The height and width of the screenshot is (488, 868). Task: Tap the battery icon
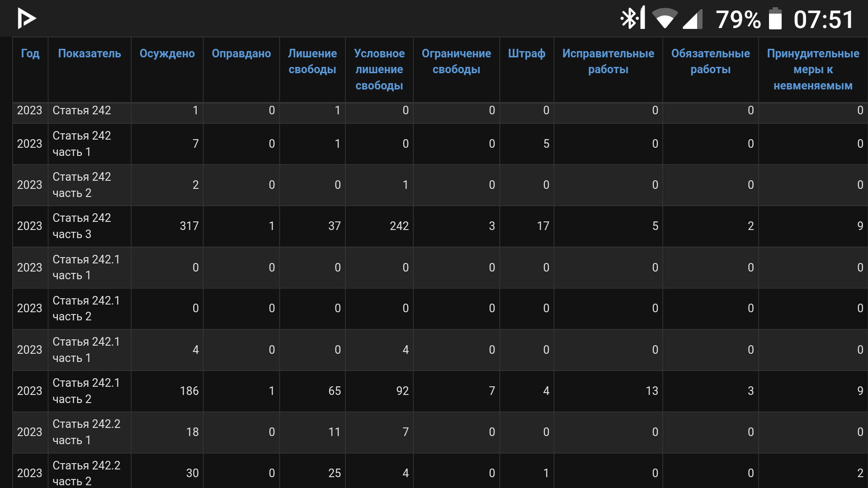(775, 19)
